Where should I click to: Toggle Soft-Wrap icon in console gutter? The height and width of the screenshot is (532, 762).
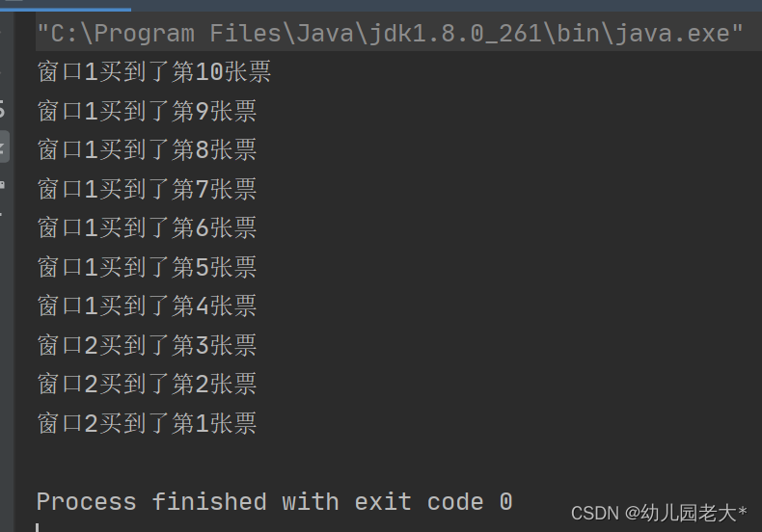coord(2,109)
